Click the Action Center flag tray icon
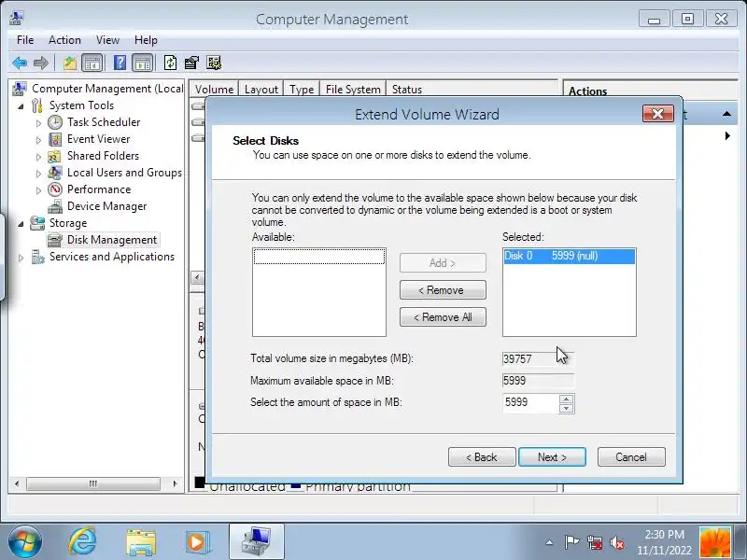The image size is (747, 560). click(571, 542)
